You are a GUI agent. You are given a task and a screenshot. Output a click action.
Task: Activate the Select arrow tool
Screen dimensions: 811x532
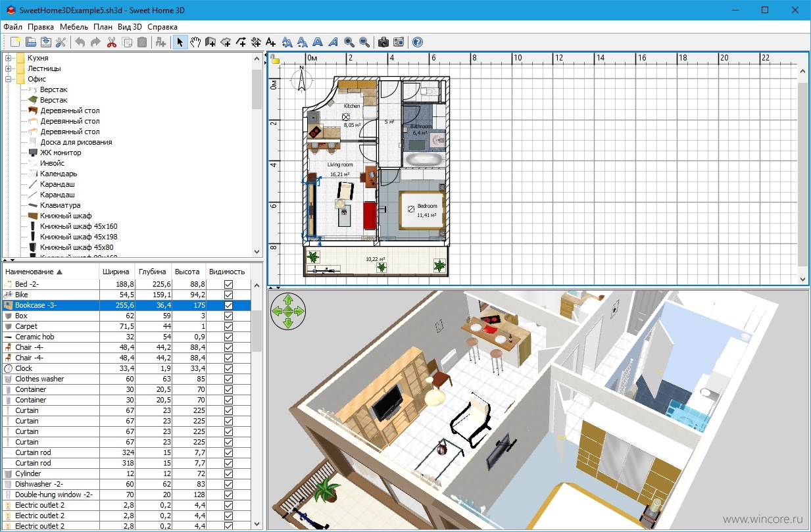pos(180,42)
